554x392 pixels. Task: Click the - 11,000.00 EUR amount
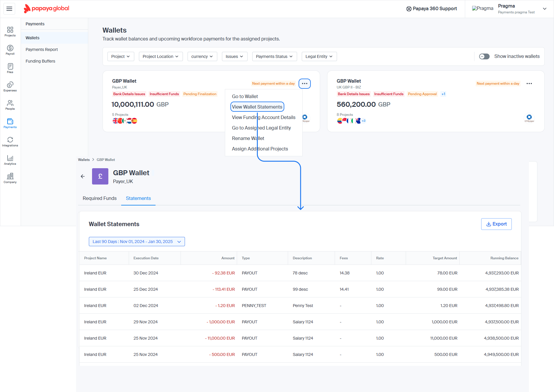click(x=220, y=338)
